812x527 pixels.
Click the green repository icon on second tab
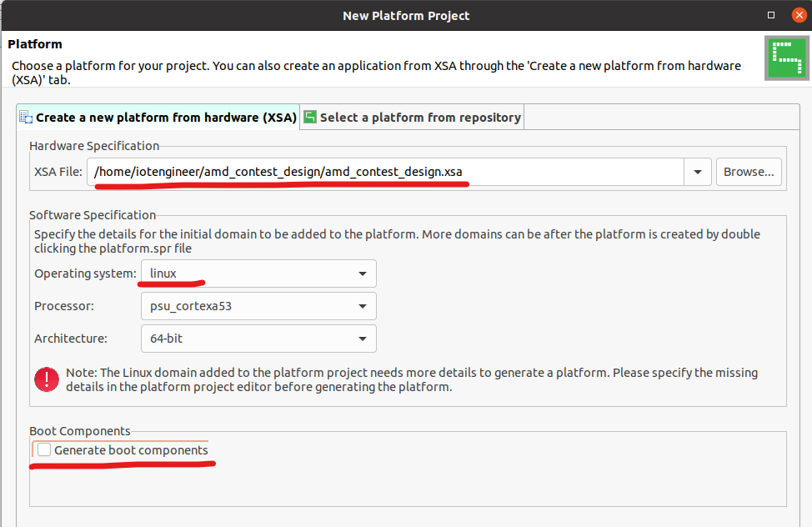(x=310, y=118)
